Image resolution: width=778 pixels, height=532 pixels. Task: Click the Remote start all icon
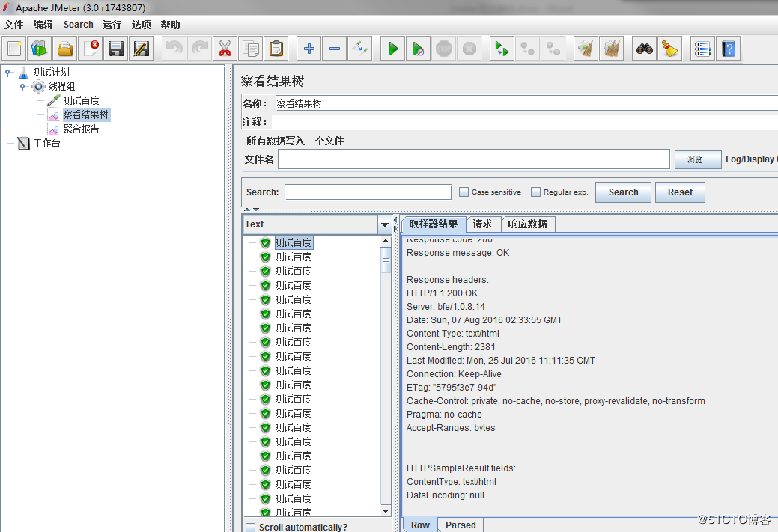502,49
